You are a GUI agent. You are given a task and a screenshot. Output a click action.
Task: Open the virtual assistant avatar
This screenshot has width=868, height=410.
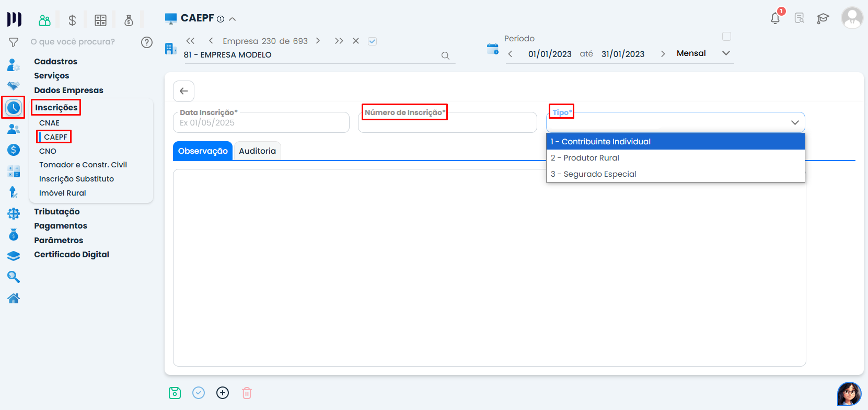[x=849, y=394]
